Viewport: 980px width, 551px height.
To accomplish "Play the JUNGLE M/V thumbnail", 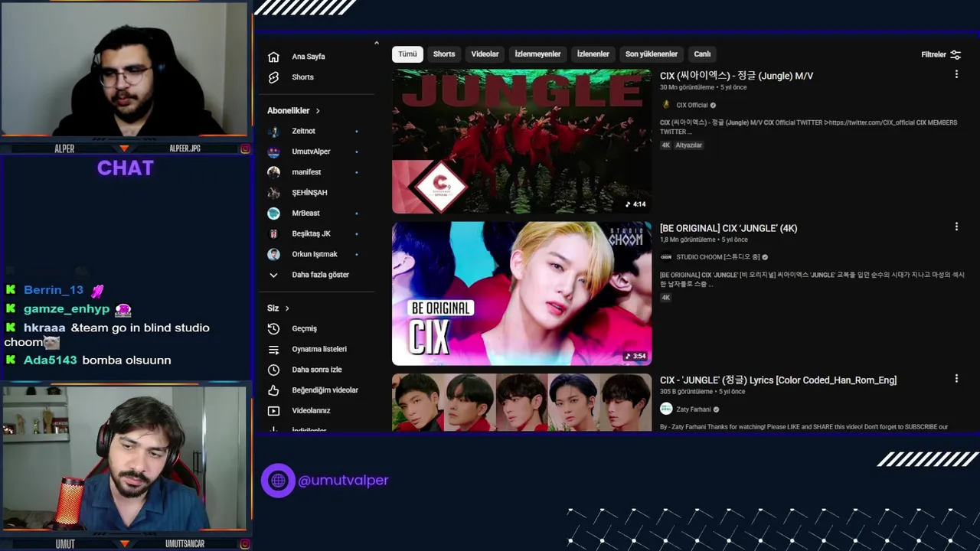I will pos(521,142).
